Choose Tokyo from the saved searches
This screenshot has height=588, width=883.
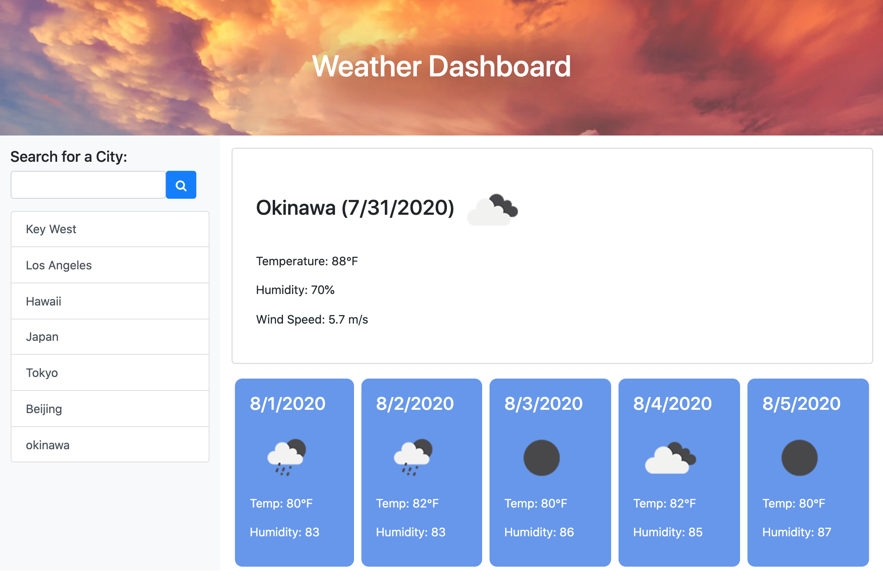click(x=110, y=372)
